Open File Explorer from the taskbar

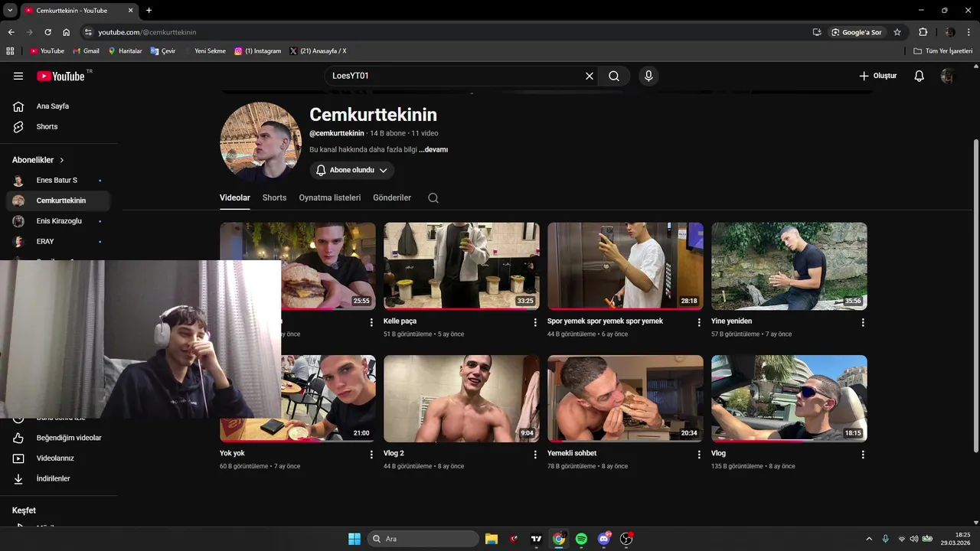click(x=492, y=539)
